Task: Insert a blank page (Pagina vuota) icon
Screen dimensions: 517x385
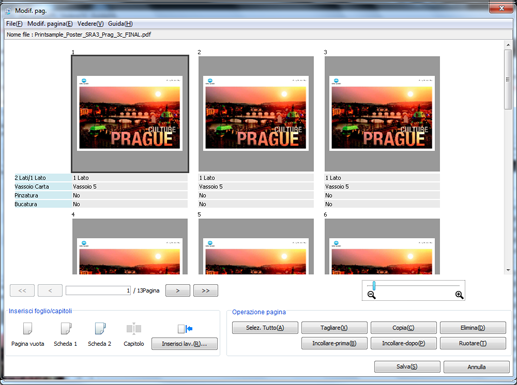Action: 27,328
